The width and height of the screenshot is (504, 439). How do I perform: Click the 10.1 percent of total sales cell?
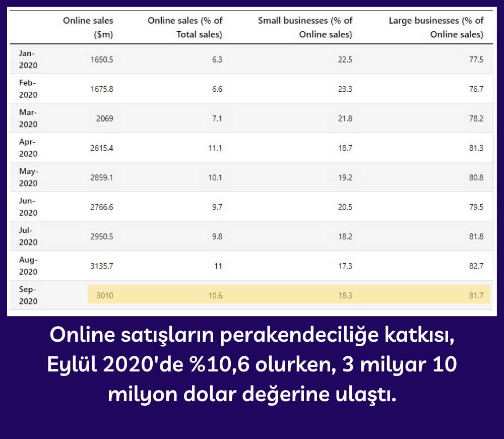215,177
